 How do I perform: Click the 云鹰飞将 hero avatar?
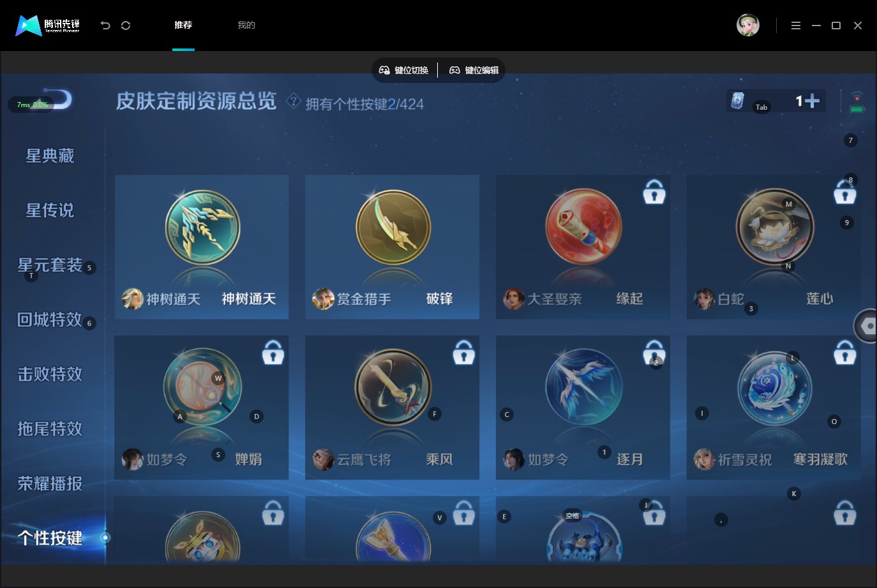(323, 459)
